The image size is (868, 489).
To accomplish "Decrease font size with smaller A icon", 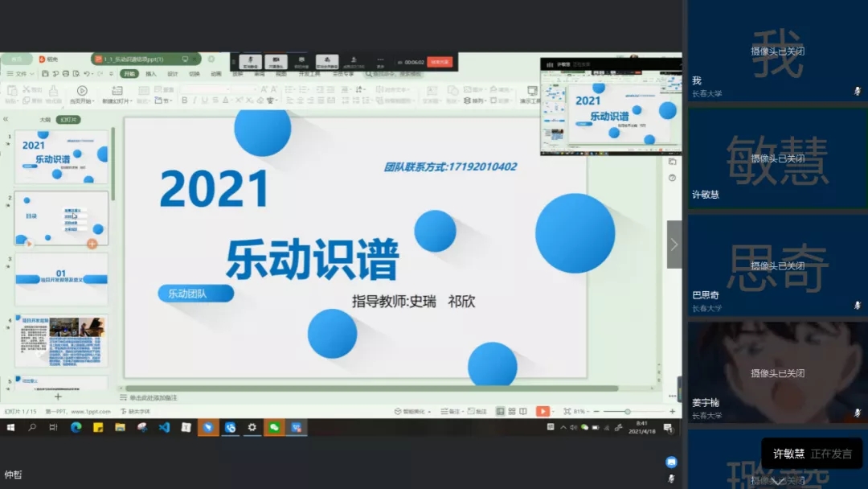I will coord(273,89).
